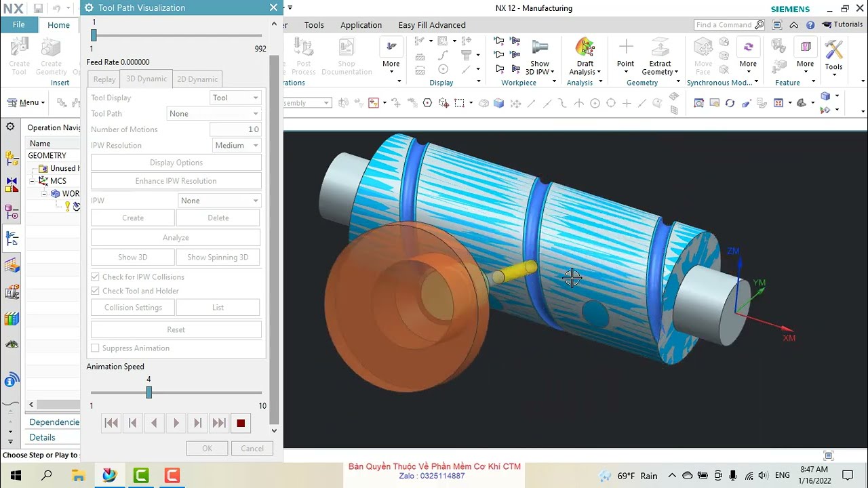Image resolution: width=868 pixels, height=488 pixels.
Task: Open the Web Browser sidebar icon
Action: coord(10,380)
